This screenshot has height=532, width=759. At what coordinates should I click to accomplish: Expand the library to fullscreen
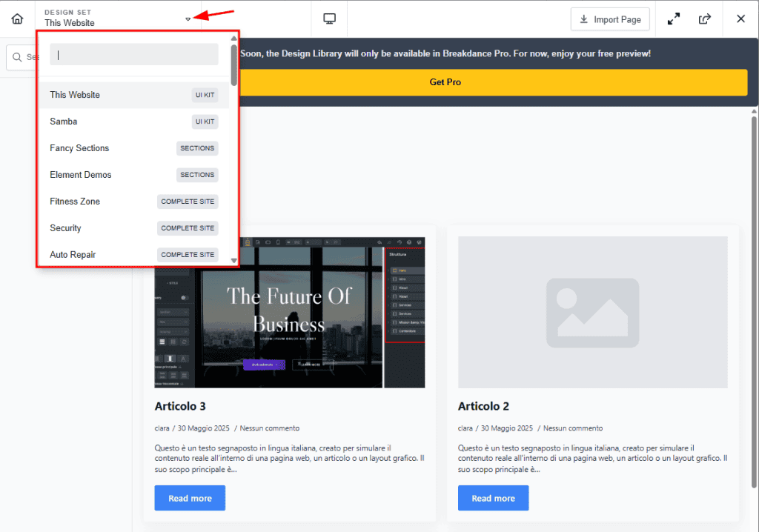(673, 19)
